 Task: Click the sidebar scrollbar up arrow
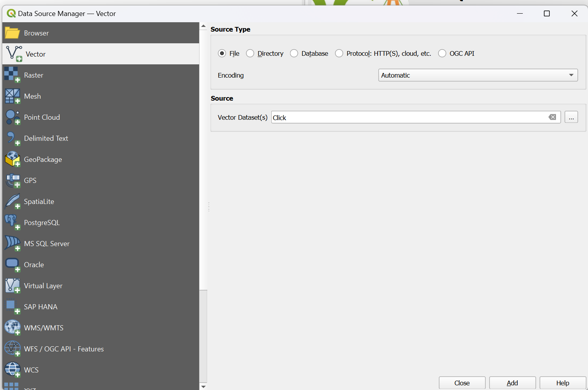pos(203,26)
